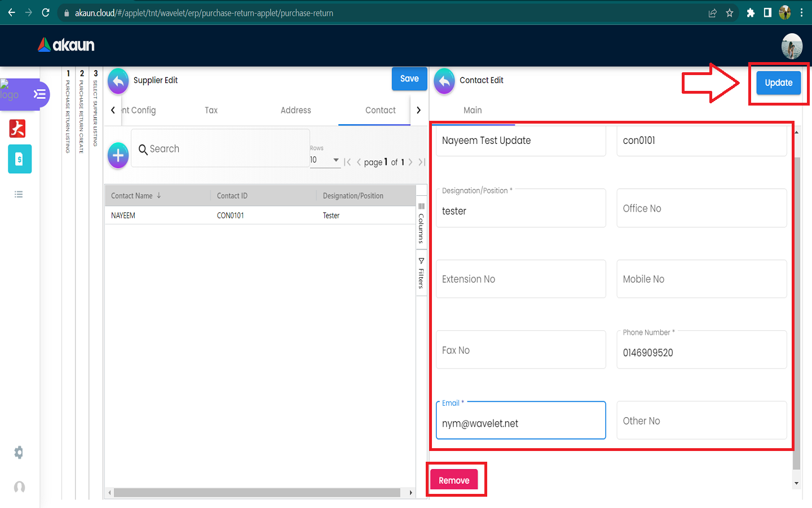
Task: Open the teal invoice applet sidebar icon
Action: tap(19, 159)
